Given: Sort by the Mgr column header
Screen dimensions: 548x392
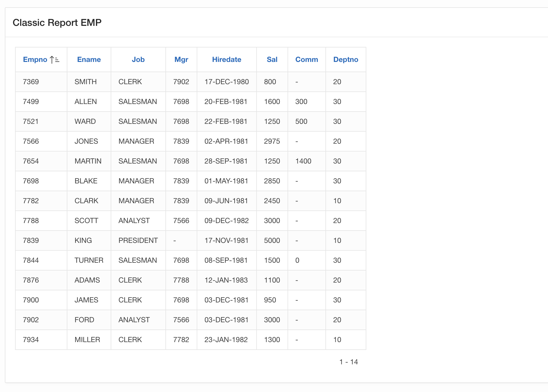Looking at the screenshot, I should (x=181, y=60).
